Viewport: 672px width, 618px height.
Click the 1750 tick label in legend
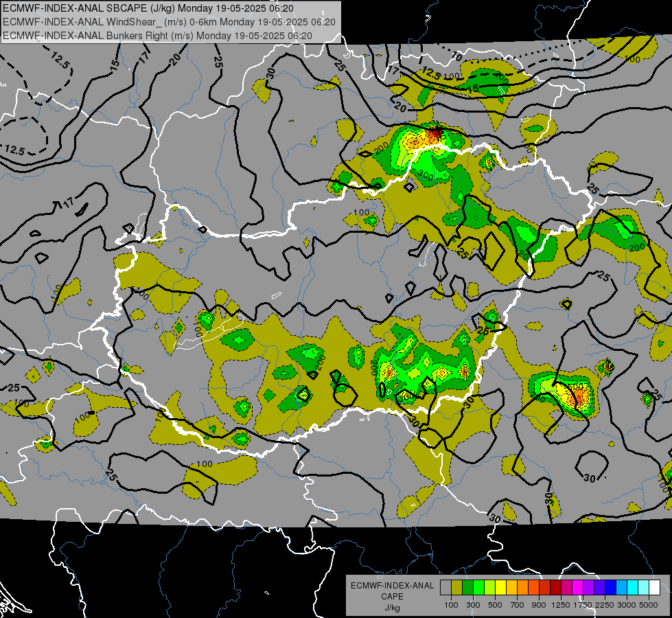coord(583,605)
